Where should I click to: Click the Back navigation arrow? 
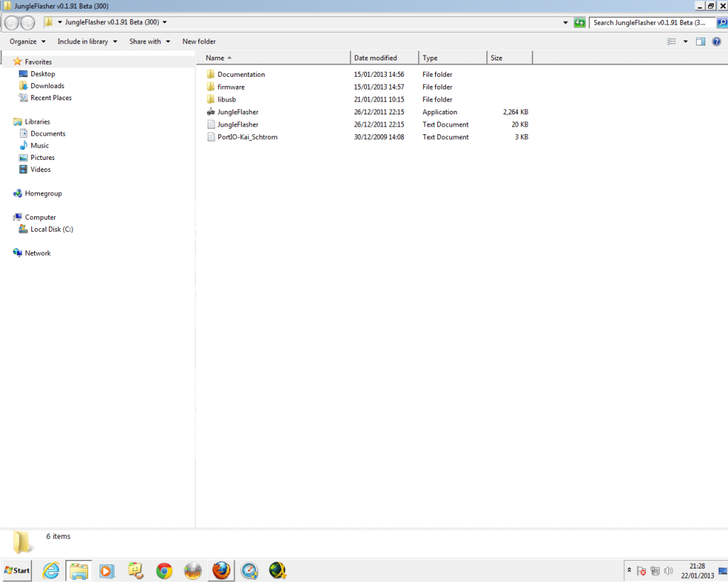point(12,23)
